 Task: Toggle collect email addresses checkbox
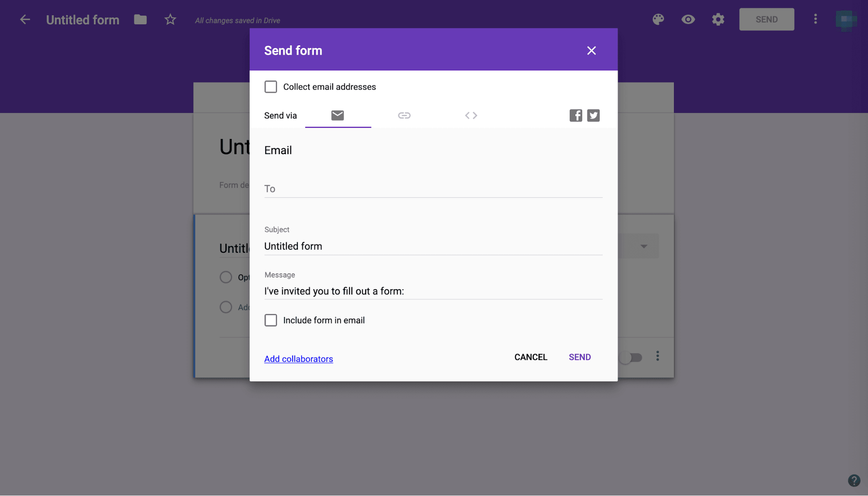coord(271,86)
